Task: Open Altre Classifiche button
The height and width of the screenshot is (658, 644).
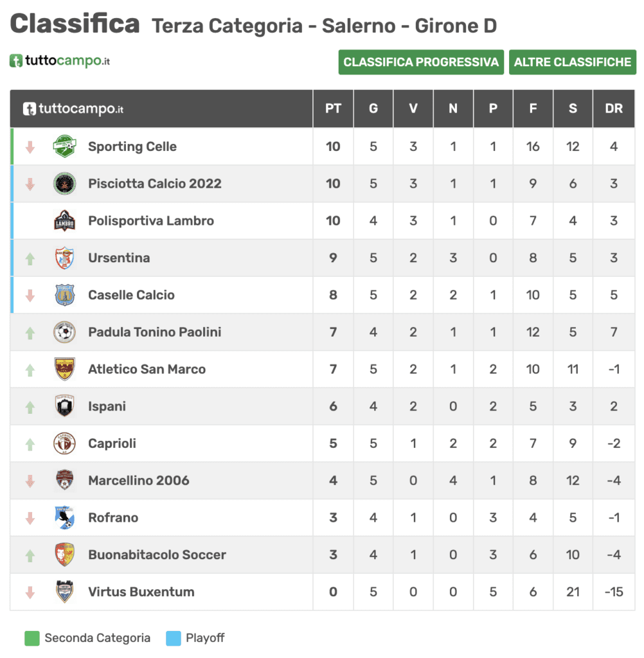Action: tap(573, 62)
